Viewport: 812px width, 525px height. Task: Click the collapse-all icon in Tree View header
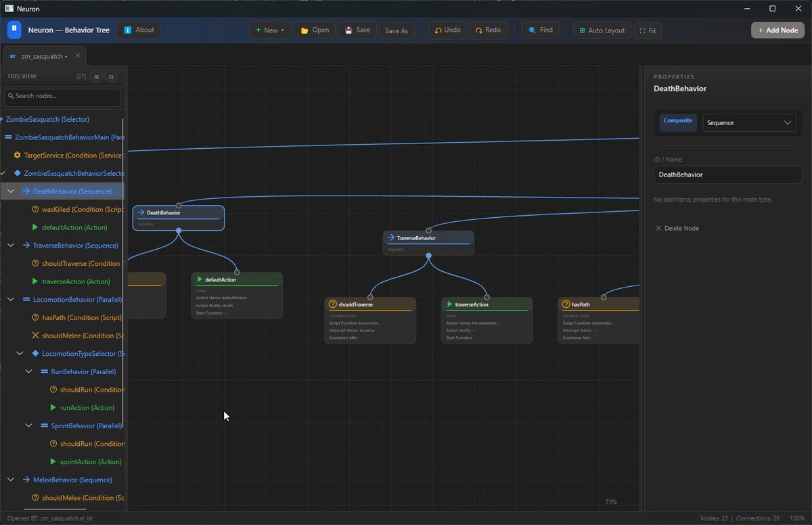tap(112, 77)
